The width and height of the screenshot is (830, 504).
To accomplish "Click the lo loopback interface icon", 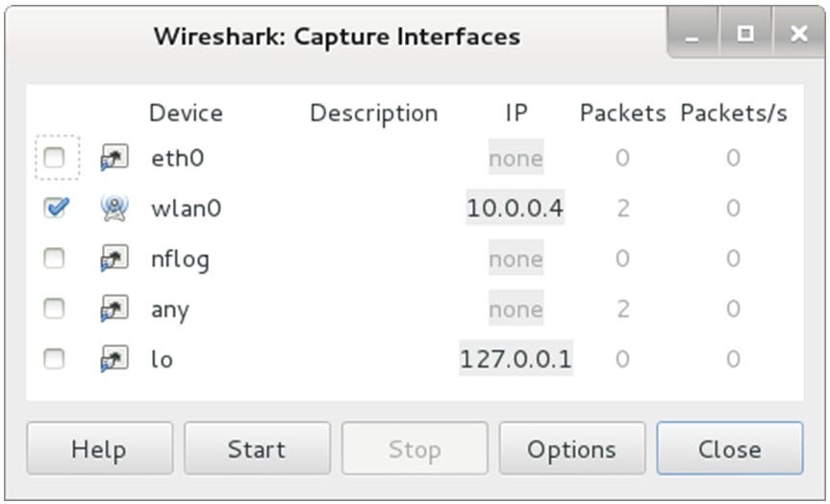I will pos(114,360).
